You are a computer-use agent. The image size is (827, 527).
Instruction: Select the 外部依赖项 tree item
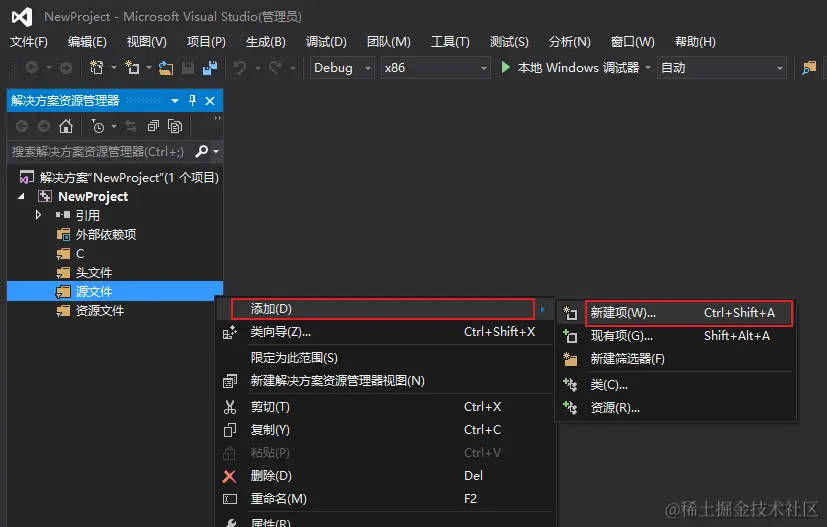pos(105,235)
